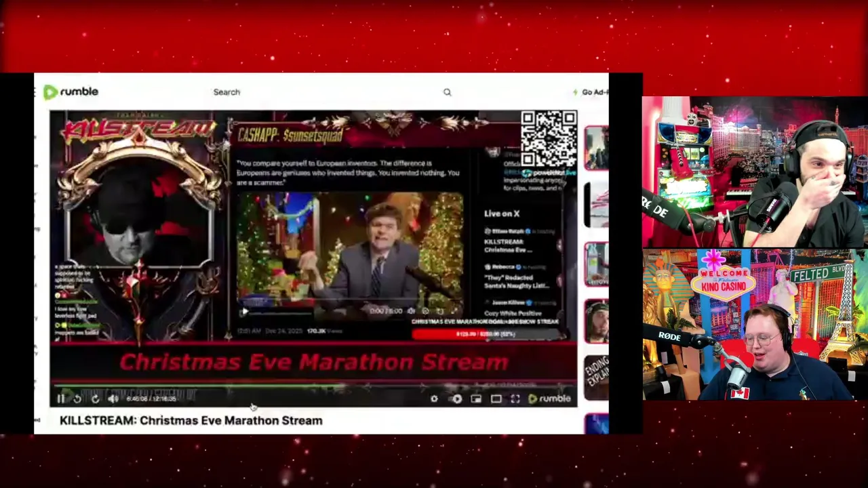
Task: Click the red donation goal progress bar
Action: (487, 333)
